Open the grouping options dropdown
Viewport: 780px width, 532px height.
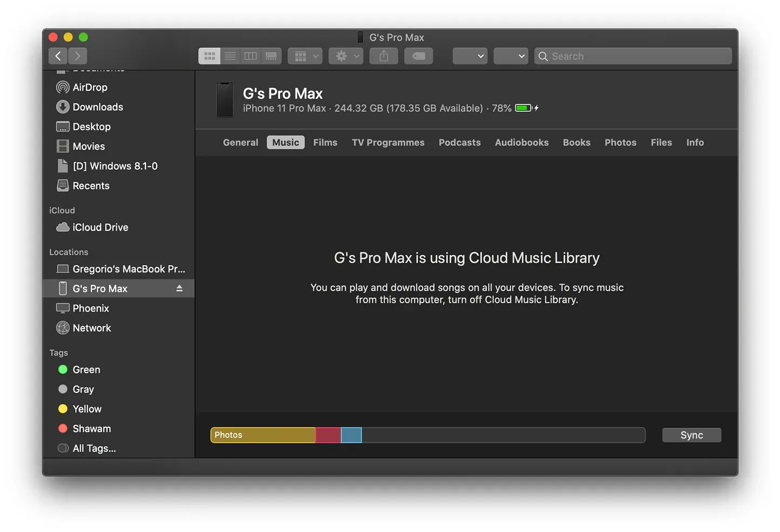point(304,56)
